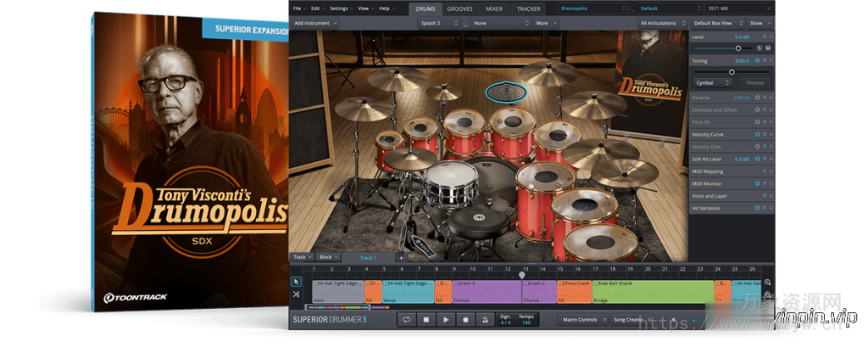868x353 pixels.
Task: Solo the instrument with the S button
Action: [759, 48]
